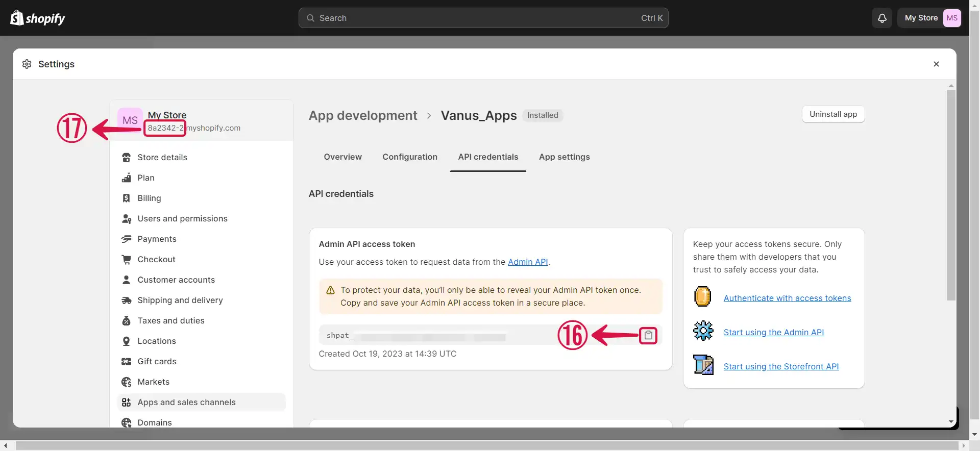Image resolution: width=980 pixels, height=451 pixels.
Task: Open the notifications bell
Action: (x=882, y=18)
